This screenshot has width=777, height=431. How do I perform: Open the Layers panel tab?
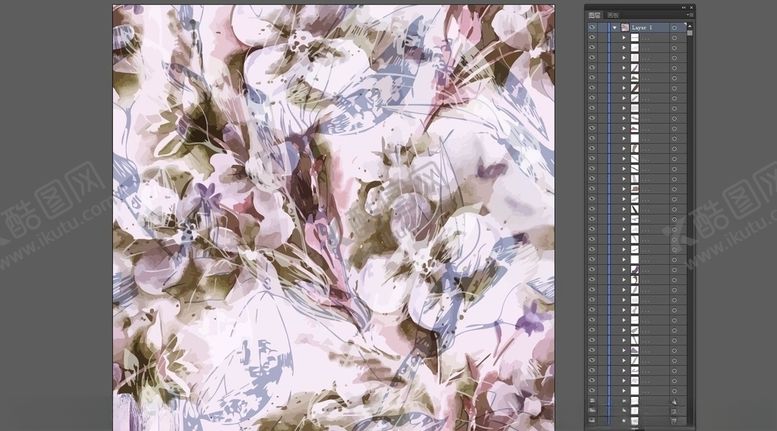(594, 15)
